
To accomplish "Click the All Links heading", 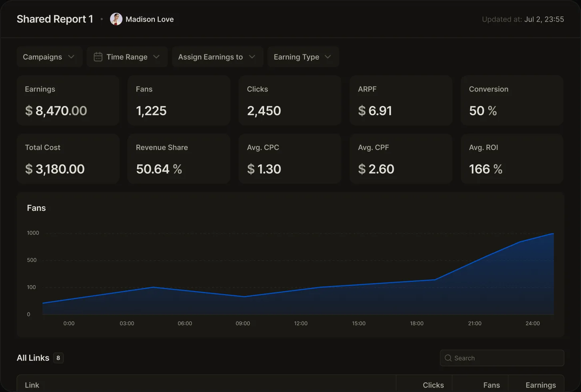I will [33, 358].
